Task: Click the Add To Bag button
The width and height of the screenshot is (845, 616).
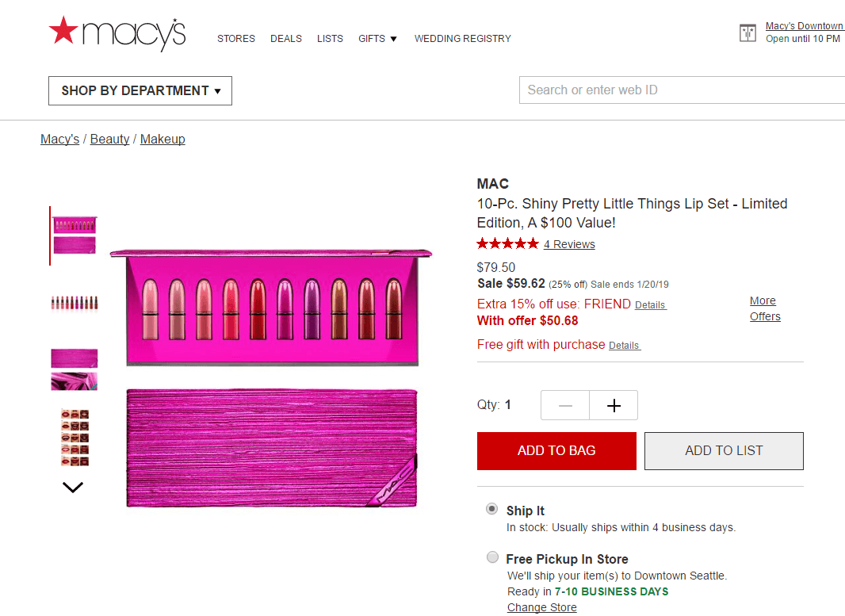Action: click(556, 451)
